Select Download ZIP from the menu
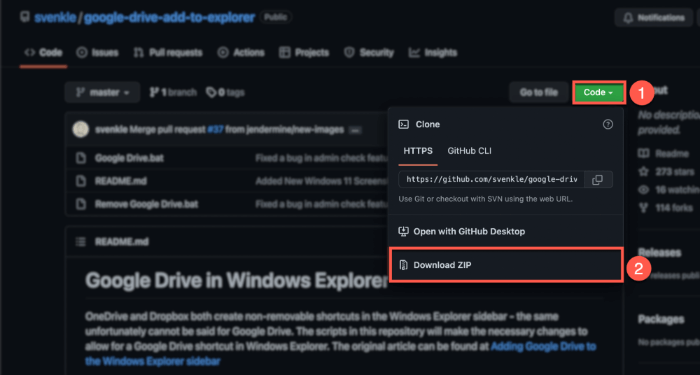700x375 pixels. pos(506,265)
